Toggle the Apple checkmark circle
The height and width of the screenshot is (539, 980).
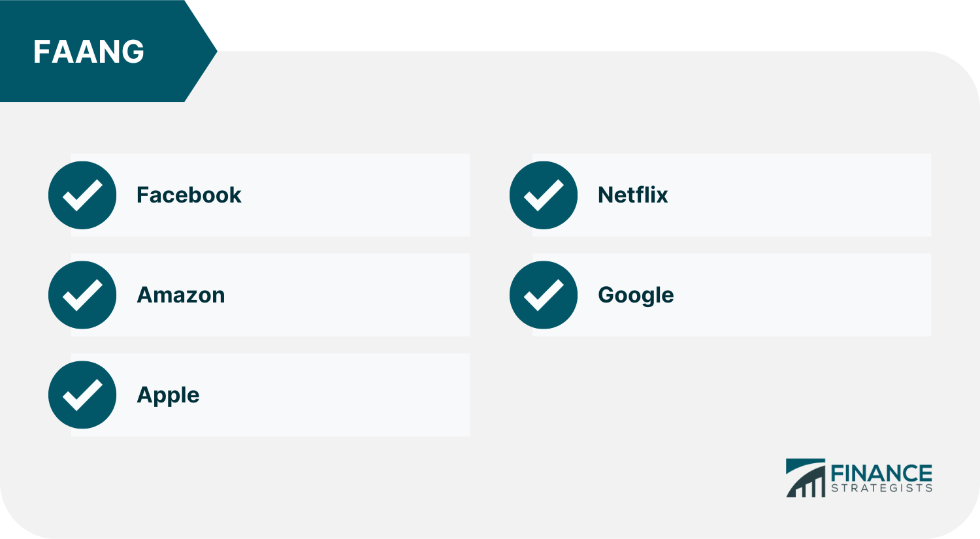82,395
